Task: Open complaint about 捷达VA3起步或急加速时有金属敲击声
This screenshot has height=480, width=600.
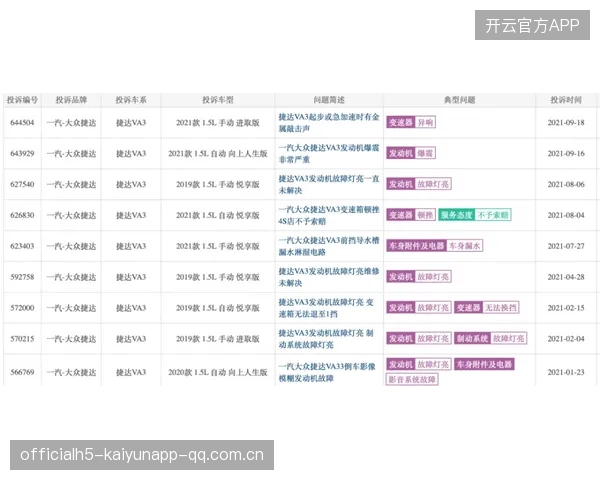Action: coord(329,123)
